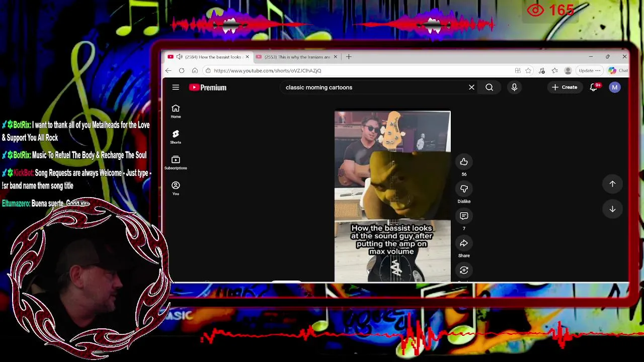Clear the YouTube search text
The image size is (644, 362).
(x=471, y=87)
